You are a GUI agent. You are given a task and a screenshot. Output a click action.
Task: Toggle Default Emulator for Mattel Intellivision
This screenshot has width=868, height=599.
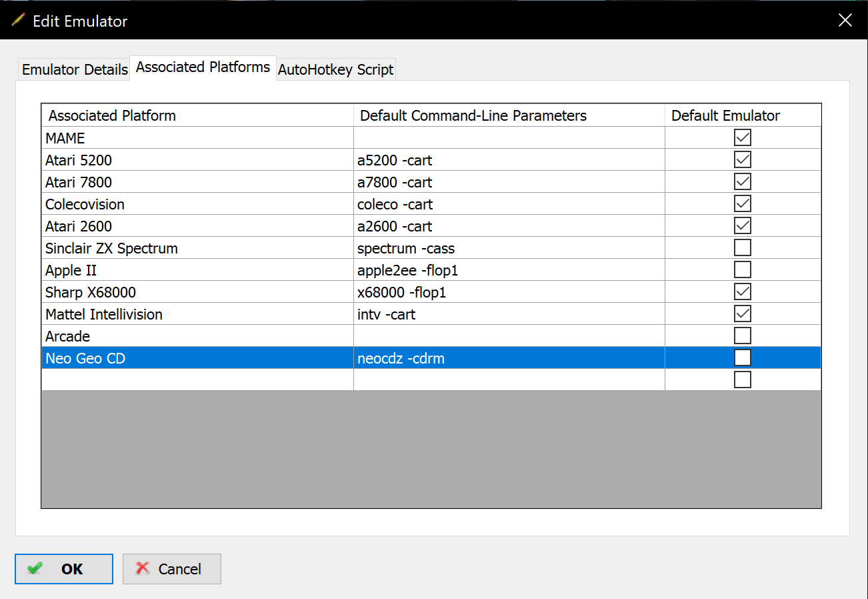tap(742, 314)
